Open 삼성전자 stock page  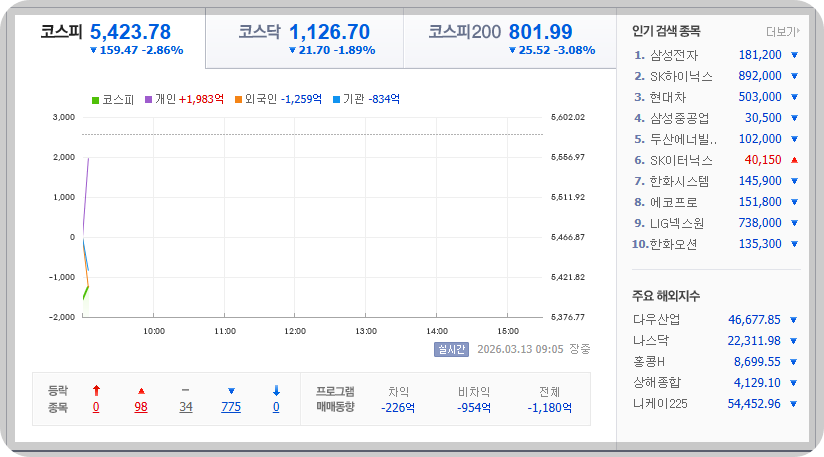pos(674,55)
